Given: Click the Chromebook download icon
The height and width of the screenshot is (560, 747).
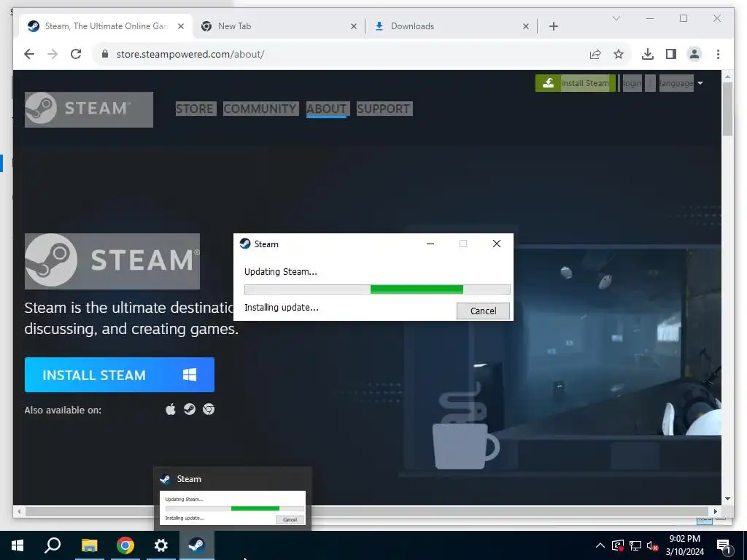Looking at the screenshot, I should tap(209, 409).
